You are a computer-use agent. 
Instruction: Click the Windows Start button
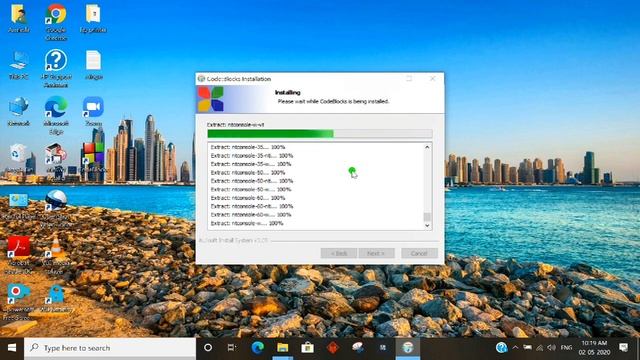pos(12,348)
